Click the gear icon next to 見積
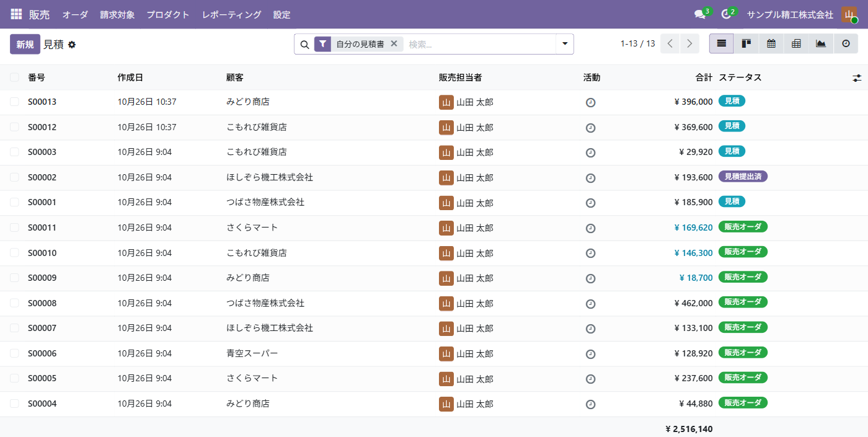 (72, 45)
